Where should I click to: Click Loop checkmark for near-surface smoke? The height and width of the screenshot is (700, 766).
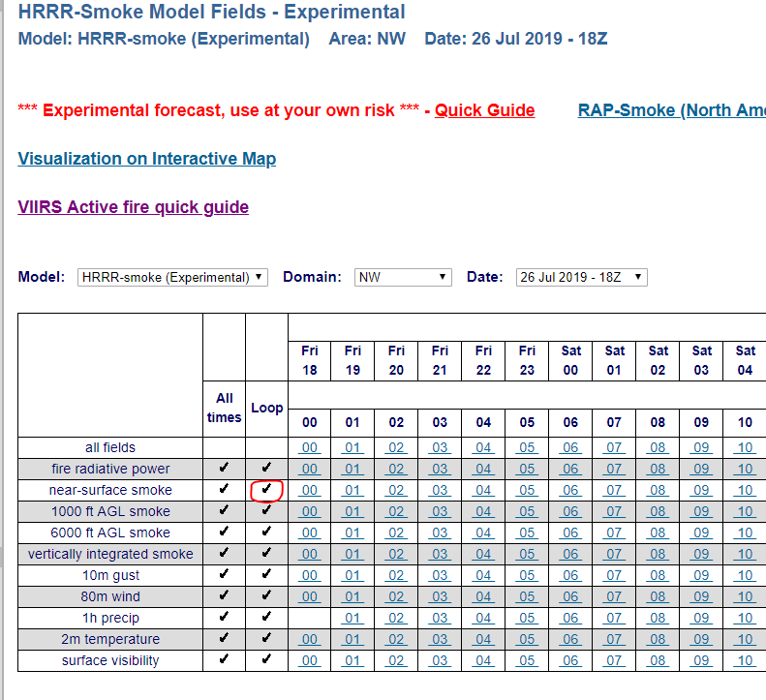point(266,490)
